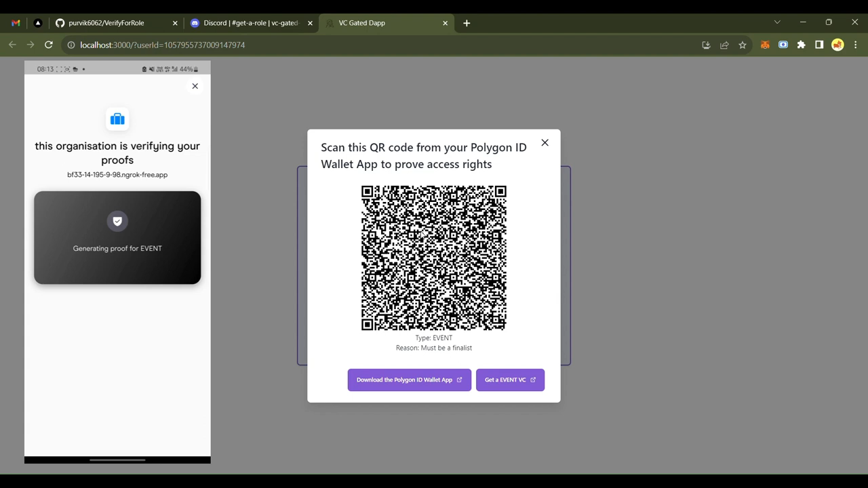Tap the blue briefcase organisation icon
Image resolution: width=868 pixels, height=488 pixels.
click(117, 119)
